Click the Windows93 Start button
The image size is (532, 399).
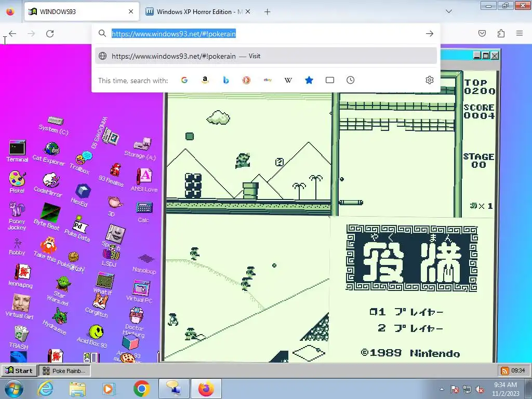click(19, 370)
